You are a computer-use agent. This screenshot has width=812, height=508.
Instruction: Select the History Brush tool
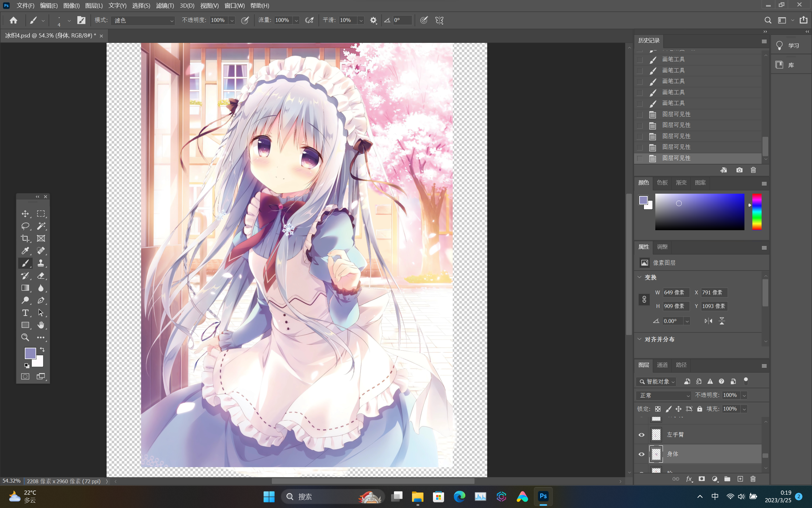25,276
